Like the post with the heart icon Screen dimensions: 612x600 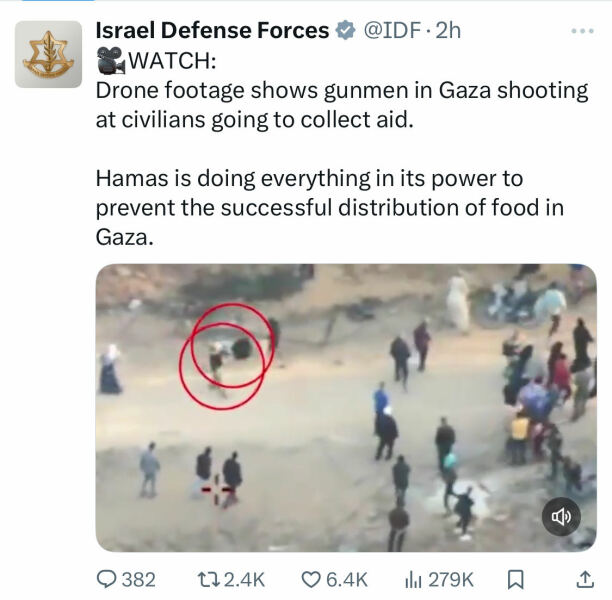tap(311, 579)
